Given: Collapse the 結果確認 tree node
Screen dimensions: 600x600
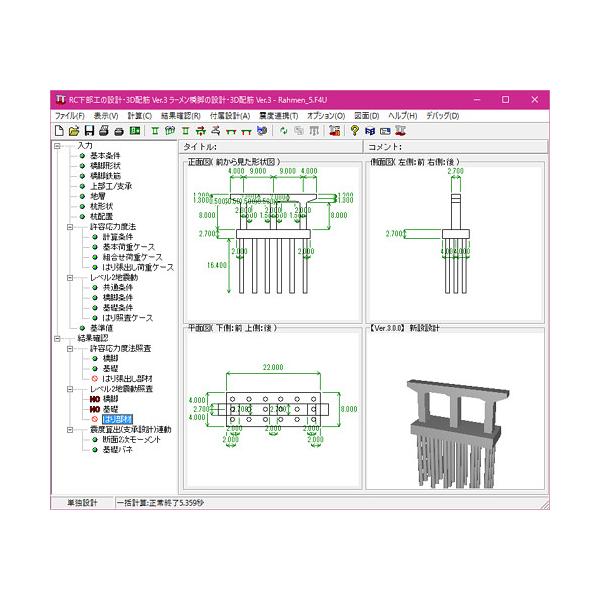Looking at the screenshot, I should point(56,338).
